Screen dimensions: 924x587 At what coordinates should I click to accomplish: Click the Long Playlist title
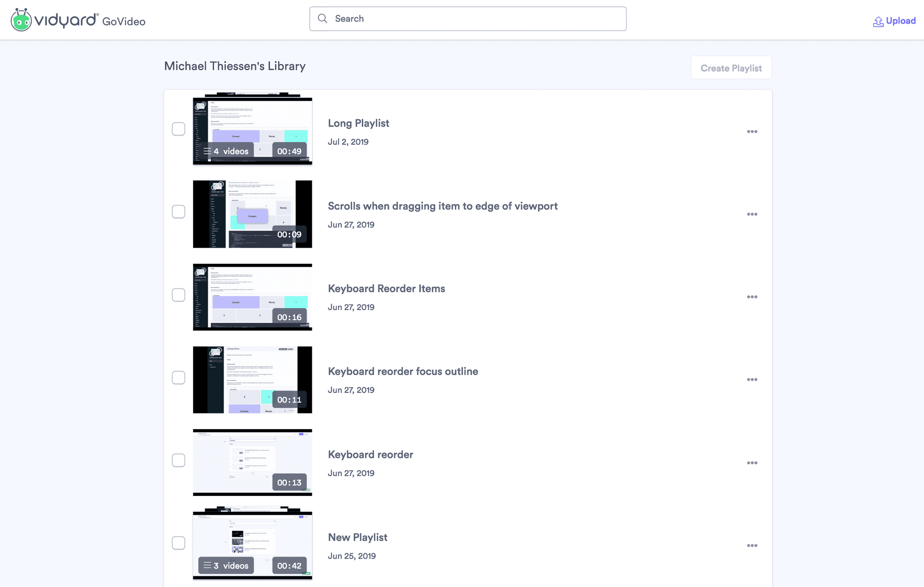click(359, 123)
